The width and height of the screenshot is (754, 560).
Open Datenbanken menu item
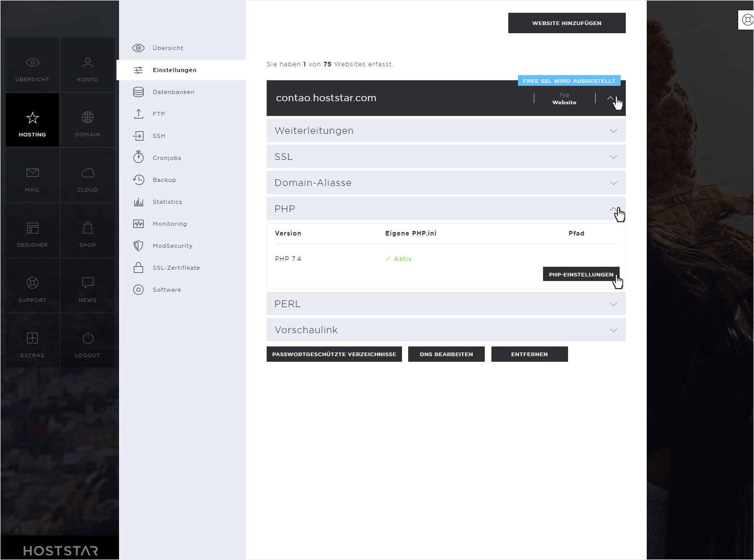pos(173,92)
